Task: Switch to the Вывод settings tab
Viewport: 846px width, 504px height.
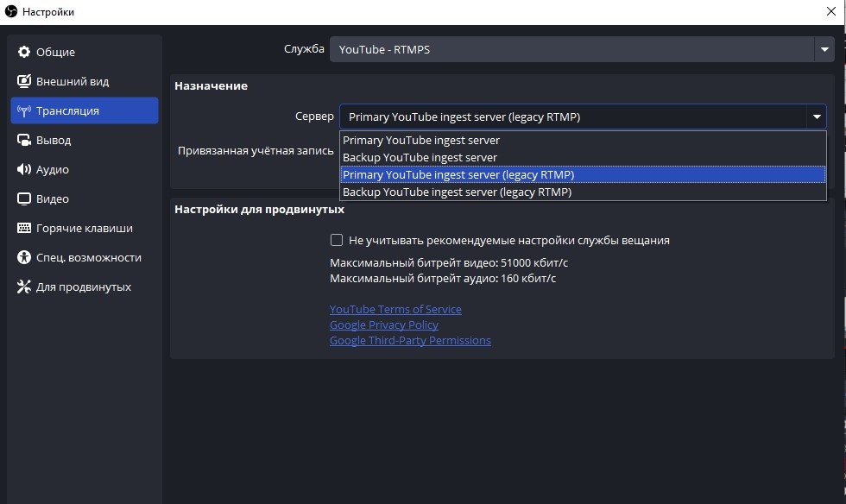Action: [x=54, y=141]
